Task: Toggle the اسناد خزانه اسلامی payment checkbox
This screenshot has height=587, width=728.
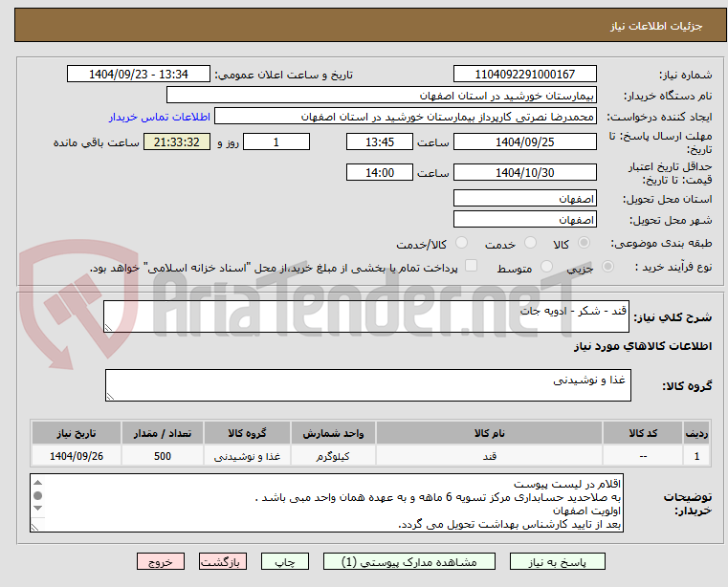Action: coord(471,266)
